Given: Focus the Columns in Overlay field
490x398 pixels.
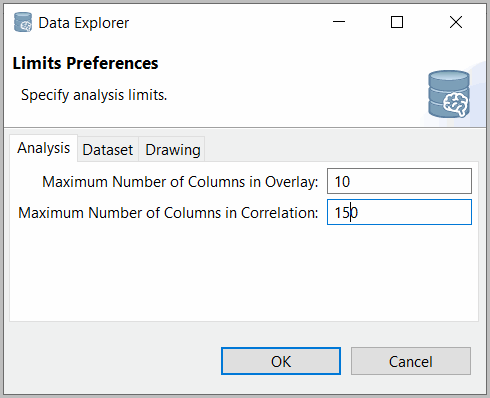Looking at the screenshot, I should (x=399, y=181).
